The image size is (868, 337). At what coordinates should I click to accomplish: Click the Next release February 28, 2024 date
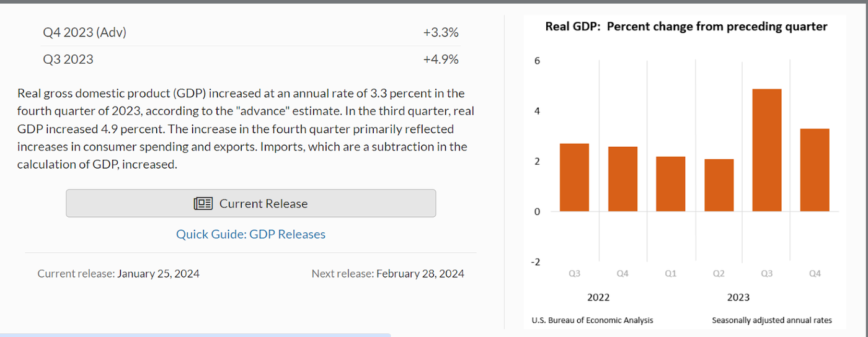(420, 273)
